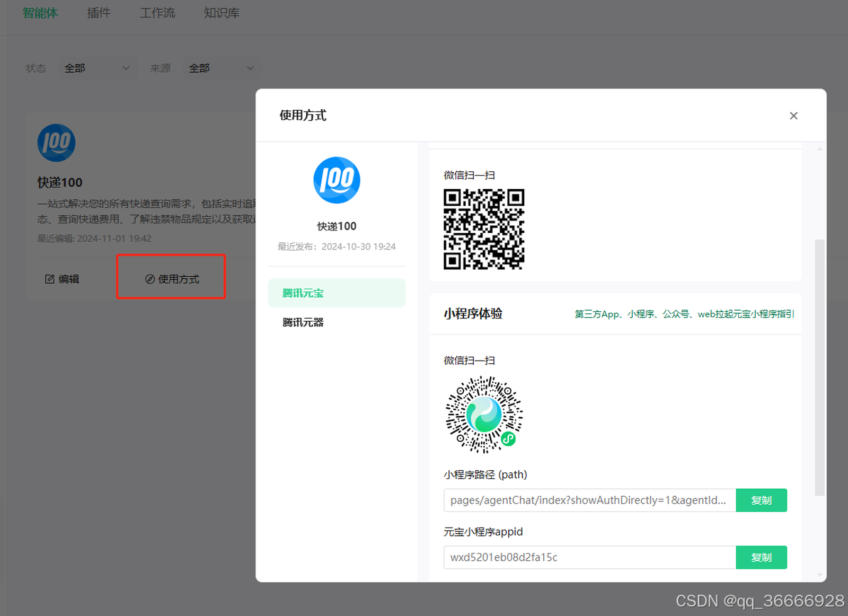
Task: Copy the 元宝小程序 appid
Action: click(761, 558)
